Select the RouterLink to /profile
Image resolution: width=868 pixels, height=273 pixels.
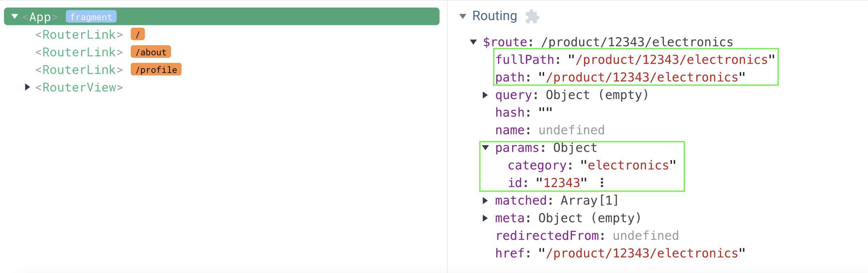click(x=79, y=70)
